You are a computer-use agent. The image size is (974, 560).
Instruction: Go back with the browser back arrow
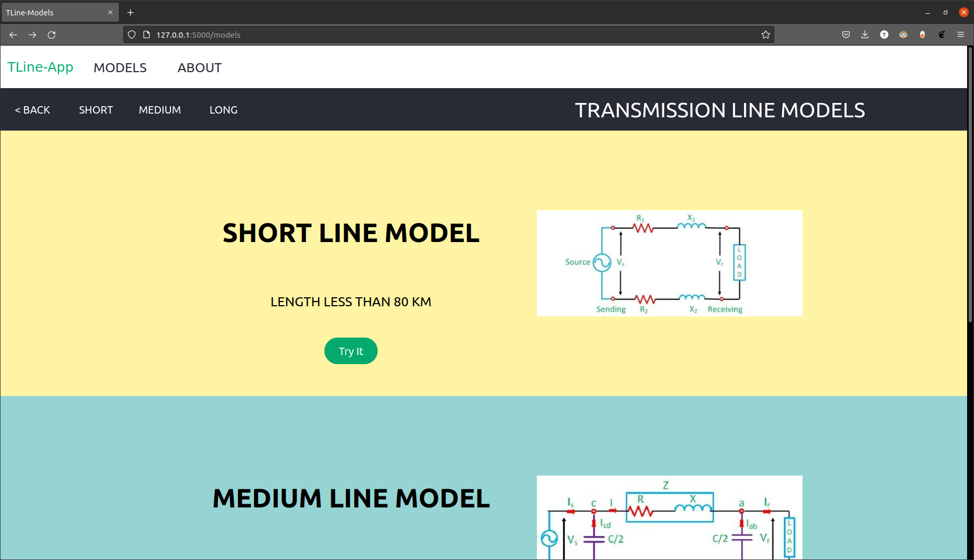pos(13,35)
